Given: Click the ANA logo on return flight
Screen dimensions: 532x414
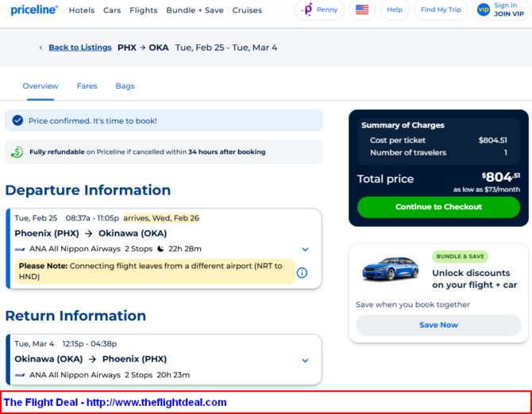Looking at the screenshot, I should pos(20,375).
